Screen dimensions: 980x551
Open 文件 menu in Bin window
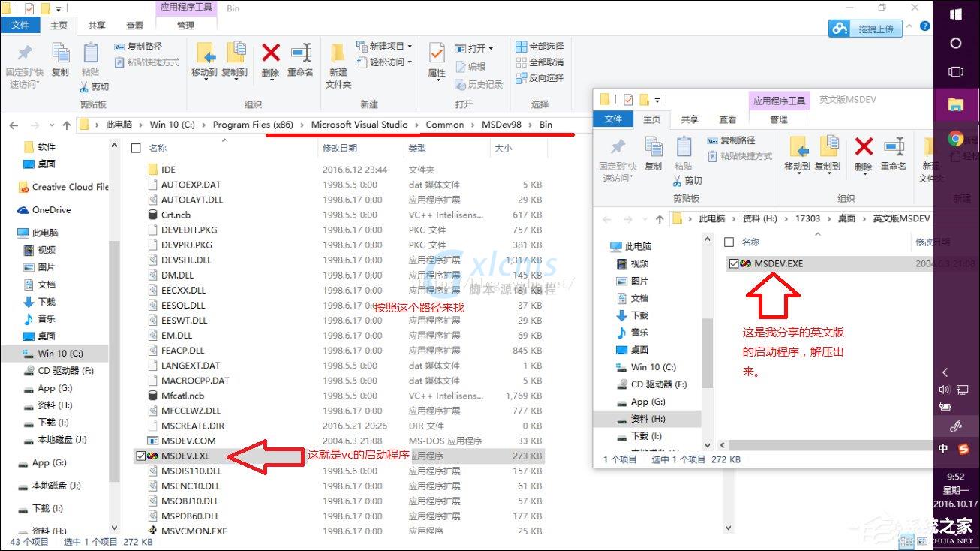point(20,25)
